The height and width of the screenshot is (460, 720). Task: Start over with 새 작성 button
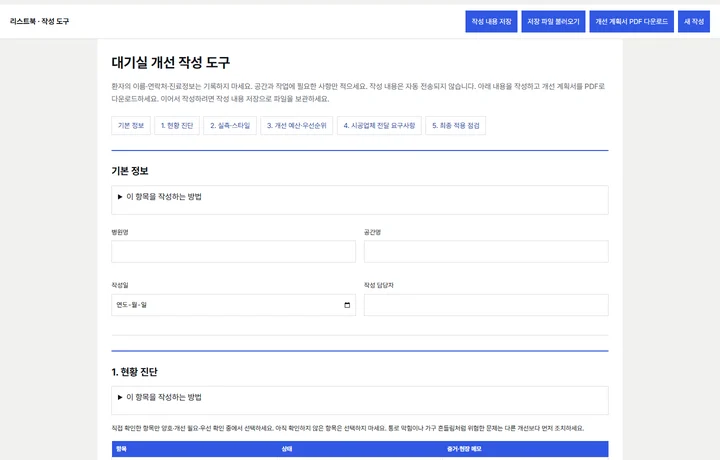click(x=694, y=22)
